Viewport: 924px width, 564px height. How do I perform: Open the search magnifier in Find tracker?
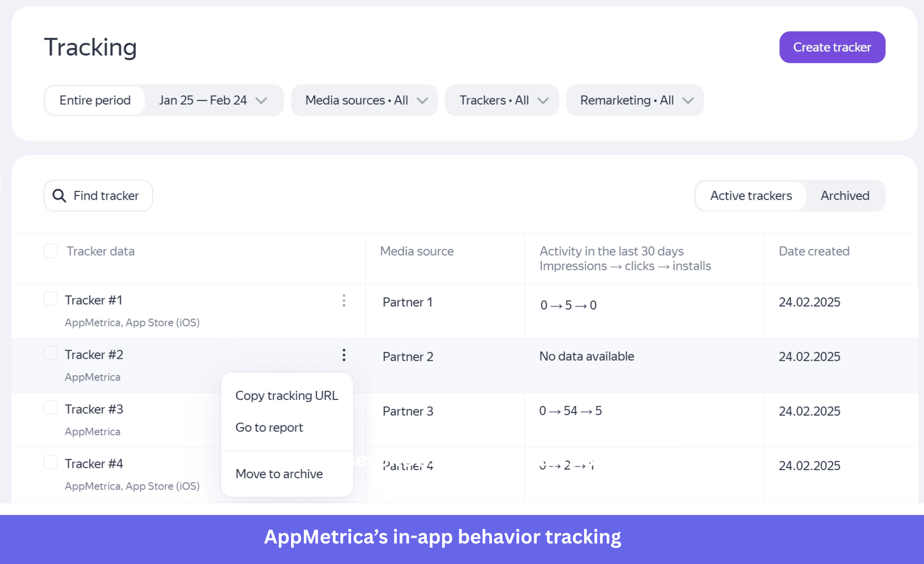click(x=59, y=196)
